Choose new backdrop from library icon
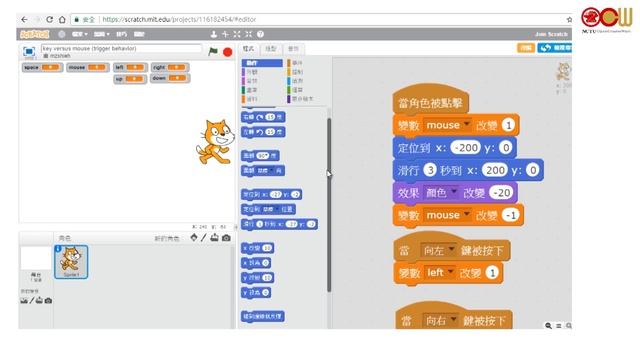640x360 pixels. [x=24, y=301]
